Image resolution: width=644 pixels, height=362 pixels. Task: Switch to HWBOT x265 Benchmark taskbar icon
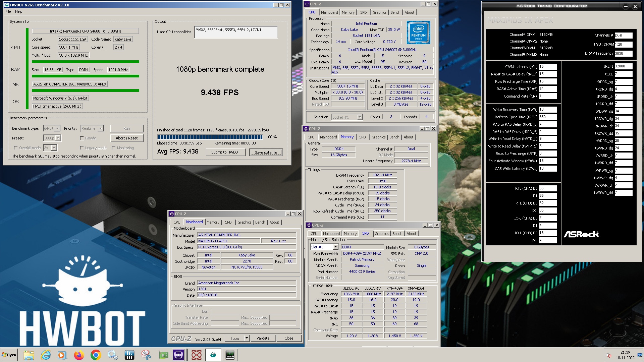[x=213, y=355]
